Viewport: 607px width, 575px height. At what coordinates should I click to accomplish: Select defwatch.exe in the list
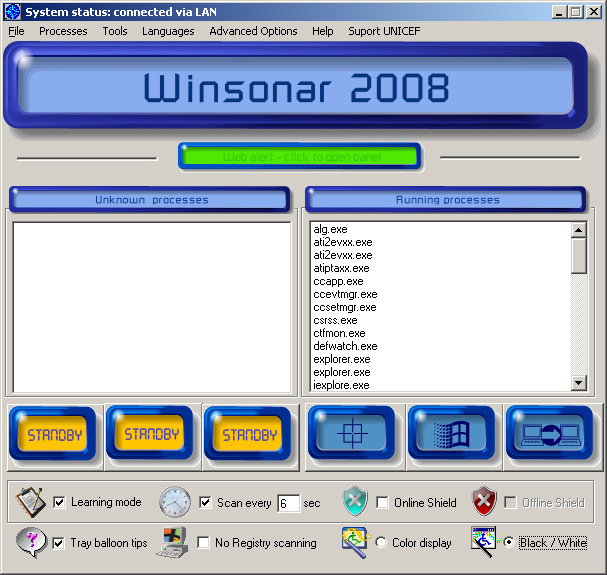pyautogui.click(x=345, y=346)
